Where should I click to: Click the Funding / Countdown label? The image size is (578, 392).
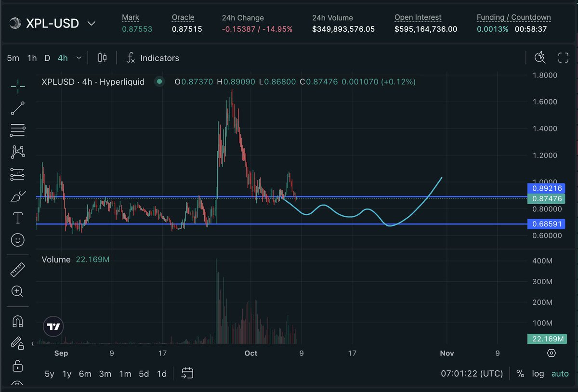514,17
